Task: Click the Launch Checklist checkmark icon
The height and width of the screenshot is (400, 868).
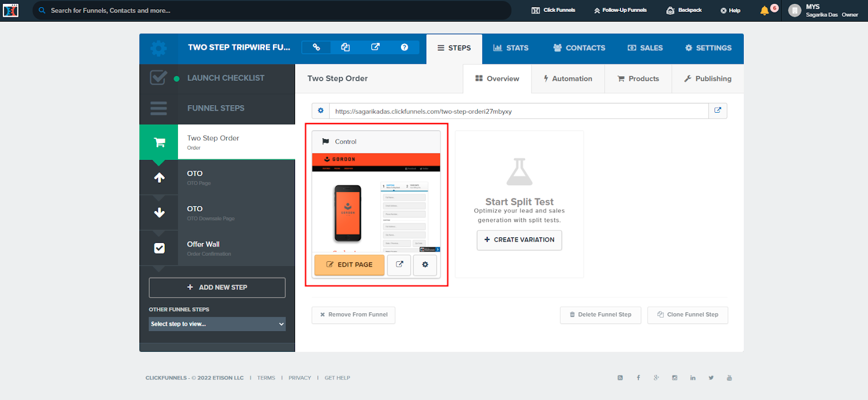Action: (x=158, y=78)
